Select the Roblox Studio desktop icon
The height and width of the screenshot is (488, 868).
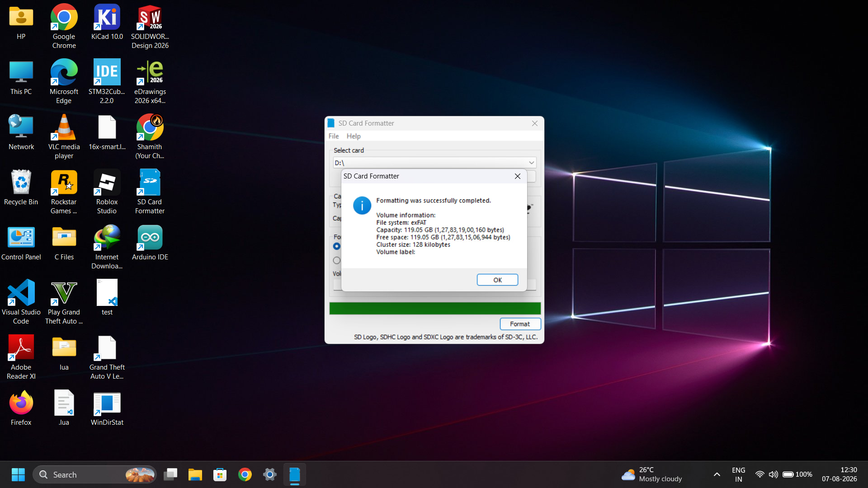pyautogui.click(x=107, y=192)
